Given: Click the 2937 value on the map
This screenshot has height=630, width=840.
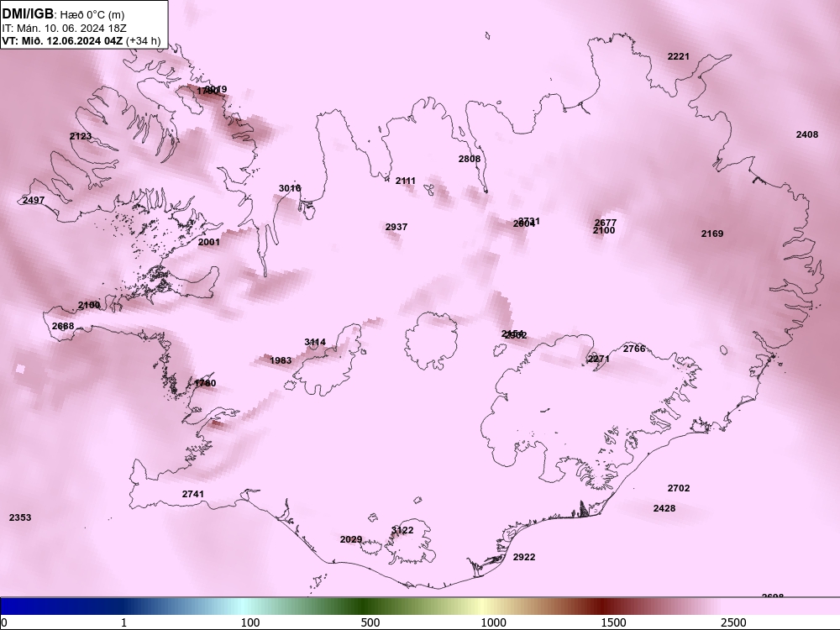Looking at the screenshot, I should coord(396,227).
